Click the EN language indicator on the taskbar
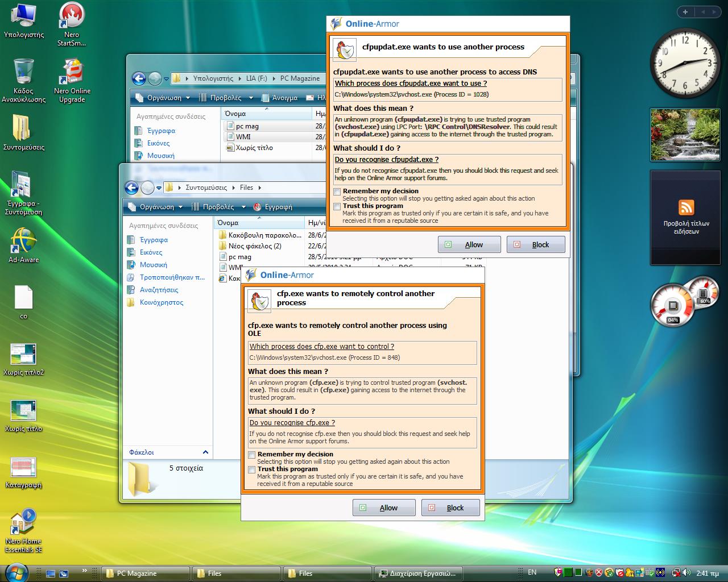Screen dimensions: 728x582 [532, 572]
